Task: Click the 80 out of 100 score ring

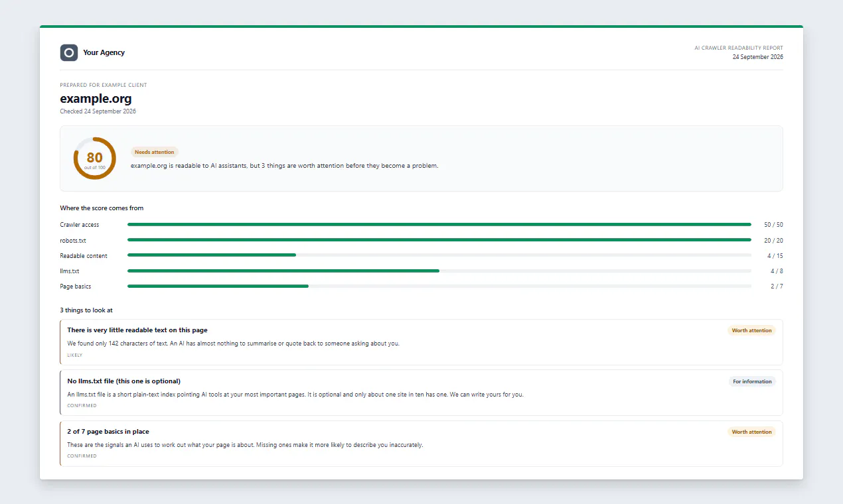Action: point(95,158)
